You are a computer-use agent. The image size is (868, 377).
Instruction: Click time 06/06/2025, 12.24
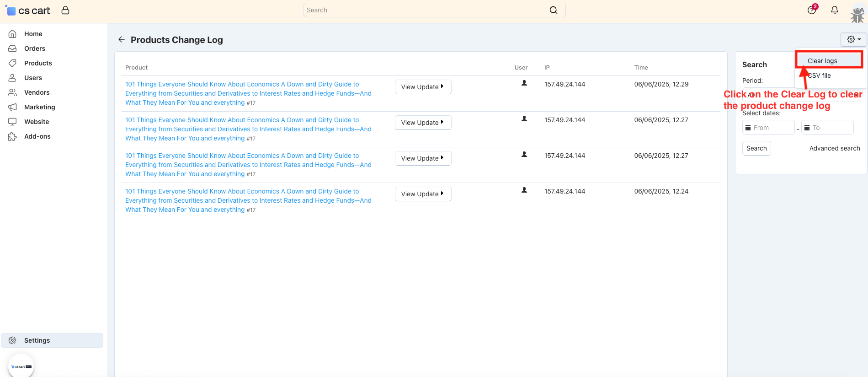click(x=661, y=191)
